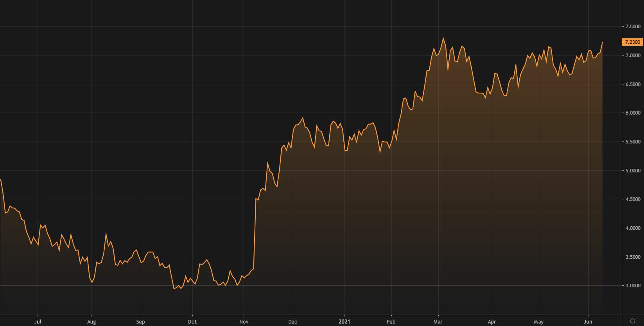Screen dimensions: 644x326
Task: Click the 3.5000 price axis label
Action: pyautogui.click(x=633, y=257)
